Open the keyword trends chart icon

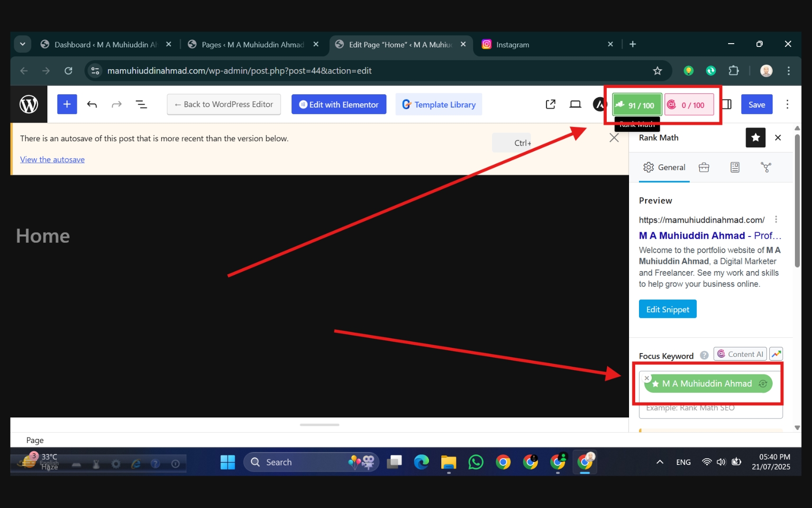tap(776, 354)
